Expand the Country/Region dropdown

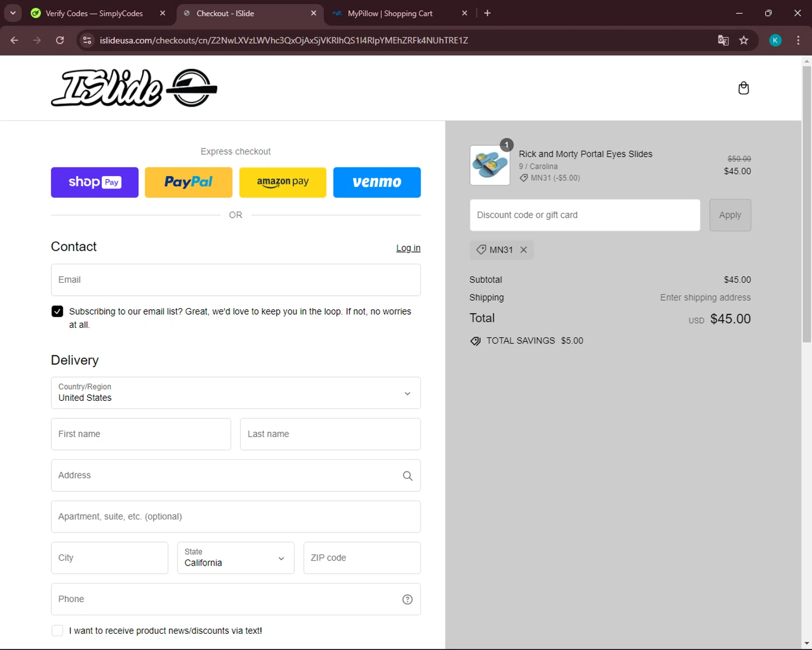[x=235, y=393]
